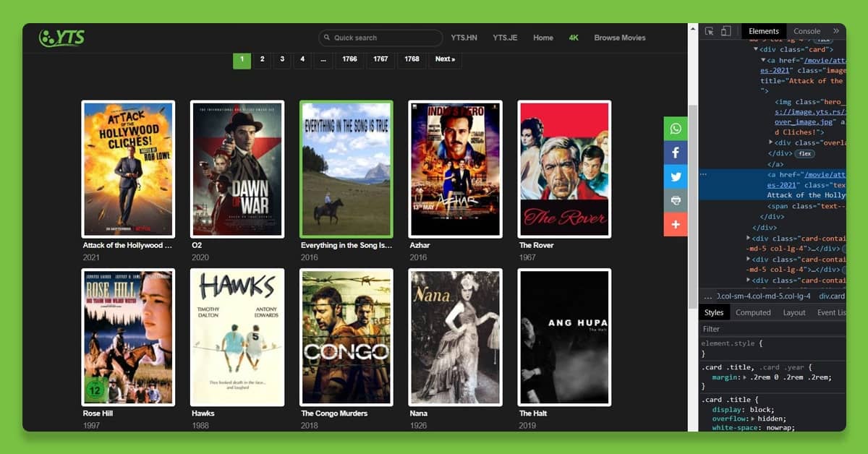The image size is (868, 454).
Task: Open the Event Listeners tab
Action: tap(831, 312)
